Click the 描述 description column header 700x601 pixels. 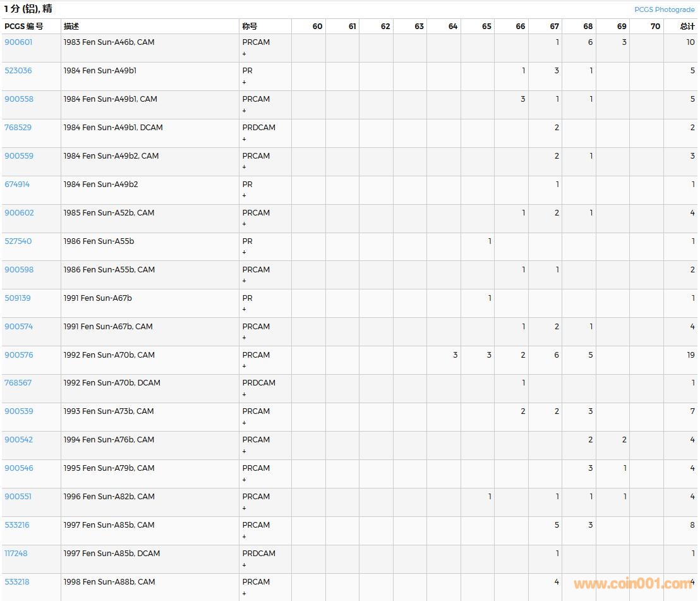pyautogui.click(x=71, y=27)
